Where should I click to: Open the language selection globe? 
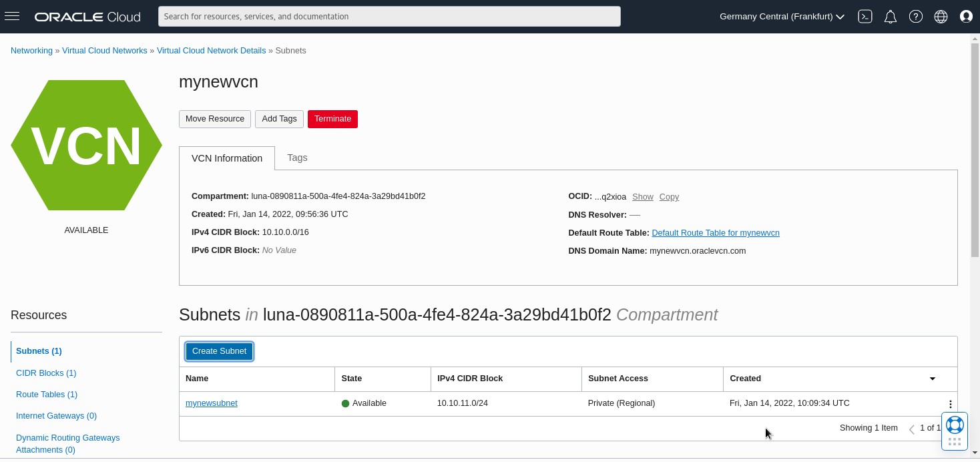click(941, 16)
